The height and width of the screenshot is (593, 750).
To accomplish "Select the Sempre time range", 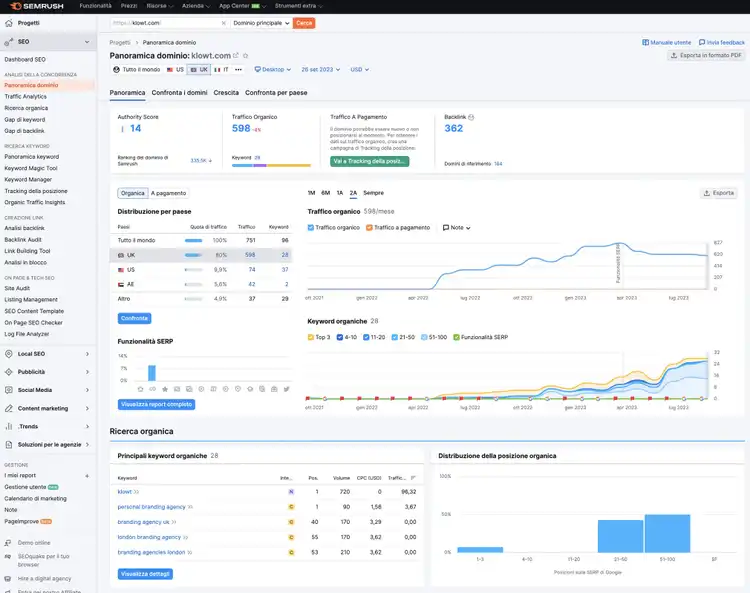I will (x=373, y=193).
